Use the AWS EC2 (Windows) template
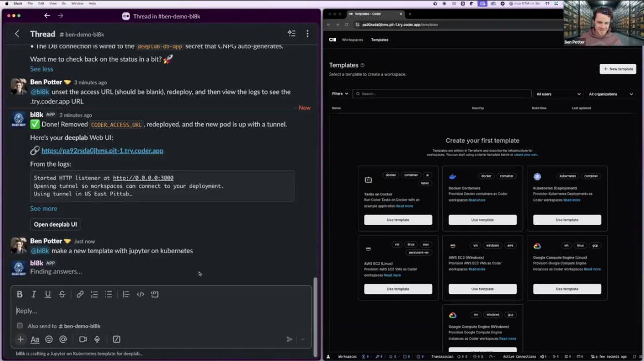The image size is (644, 361). 483,289
